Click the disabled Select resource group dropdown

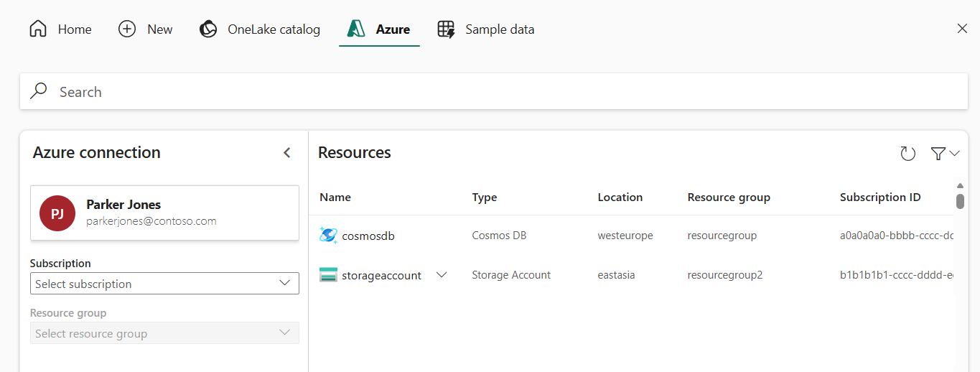tap(164, 333)
